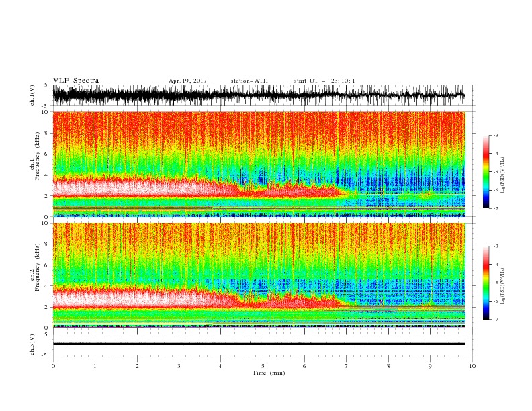
Task: Click the ch.2 spectrogram plot
Action: [259, 275]
